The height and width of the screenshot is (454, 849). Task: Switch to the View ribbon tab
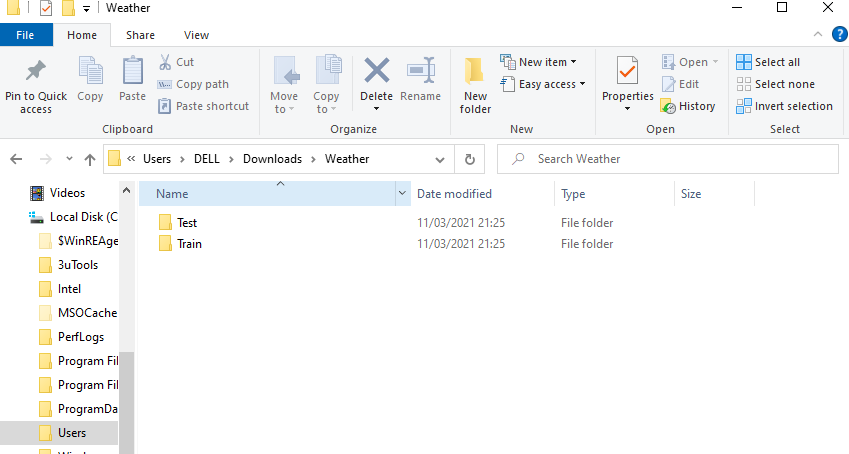pos(196,35)
